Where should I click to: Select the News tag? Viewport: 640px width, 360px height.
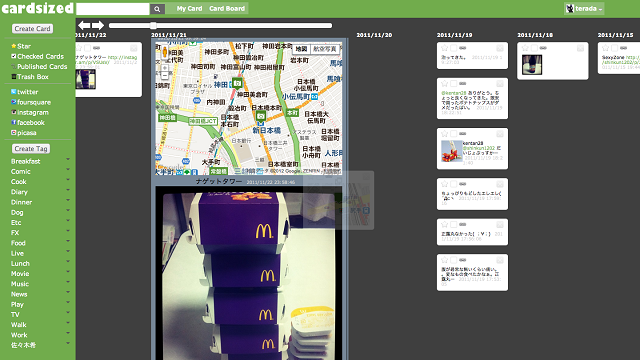click(19, 294)
